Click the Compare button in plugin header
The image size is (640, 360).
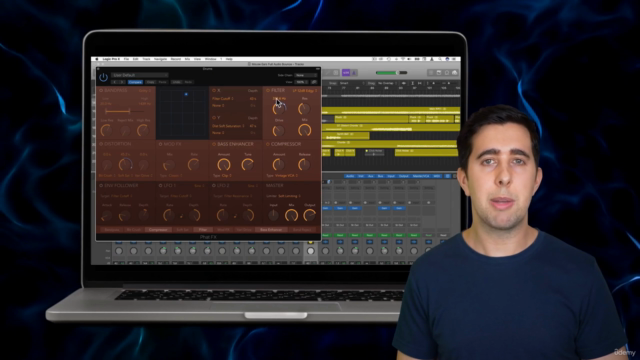coord(135,82)
